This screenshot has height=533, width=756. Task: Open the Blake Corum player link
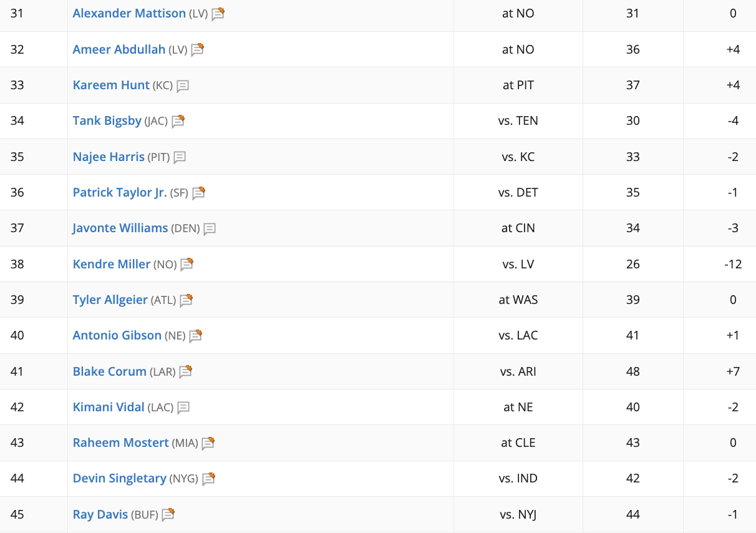coord(109,371)
